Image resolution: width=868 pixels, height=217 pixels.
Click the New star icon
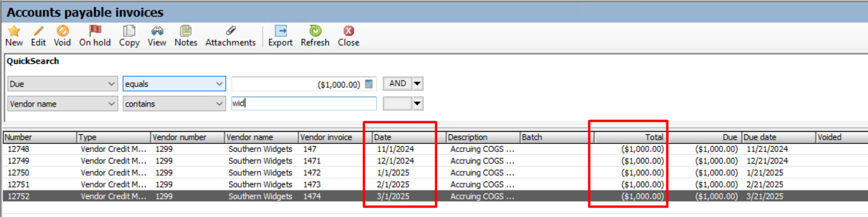pos(14,31)
